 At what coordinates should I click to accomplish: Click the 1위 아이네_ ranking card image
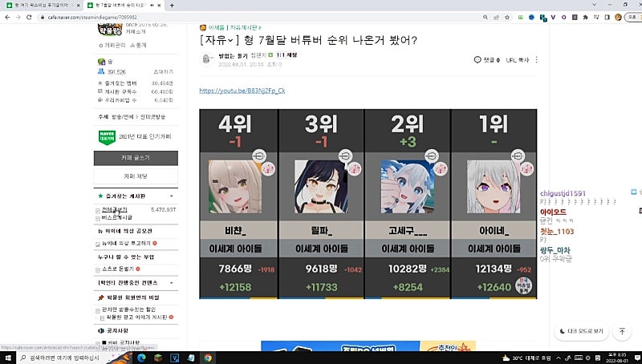494,187
